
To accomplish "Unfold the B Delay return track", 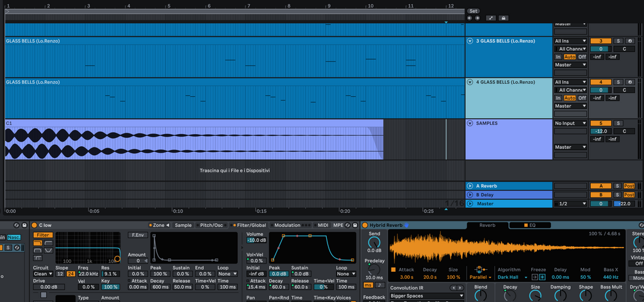I will [x=470, y=195].
